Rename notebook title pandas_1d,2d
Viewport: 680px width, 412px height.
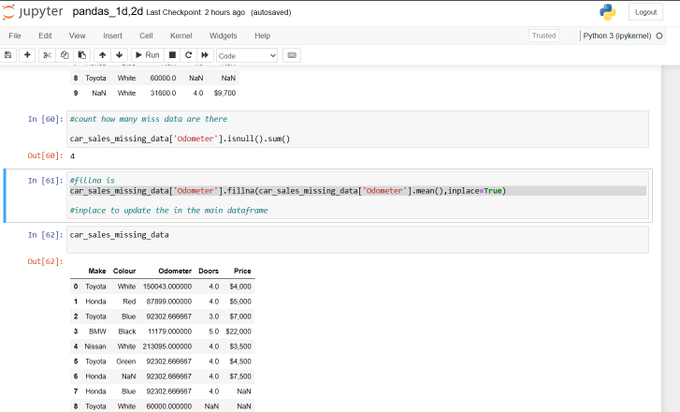tap(108, 12)
